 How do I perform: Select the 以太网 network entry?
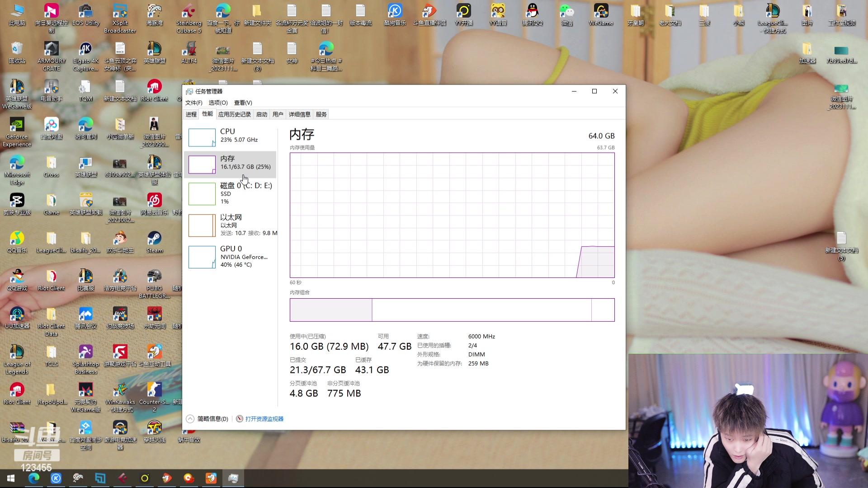coord(231,225)
